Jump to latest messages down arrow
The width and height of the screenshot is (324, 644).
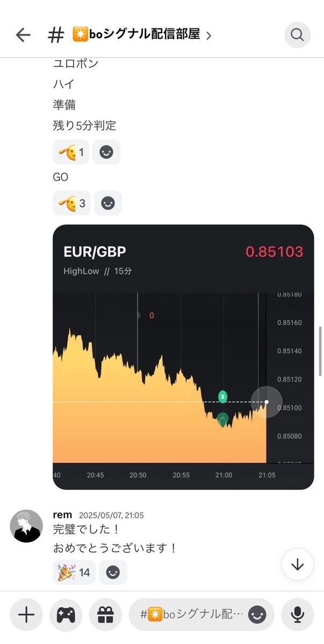[x=297, y=565]
